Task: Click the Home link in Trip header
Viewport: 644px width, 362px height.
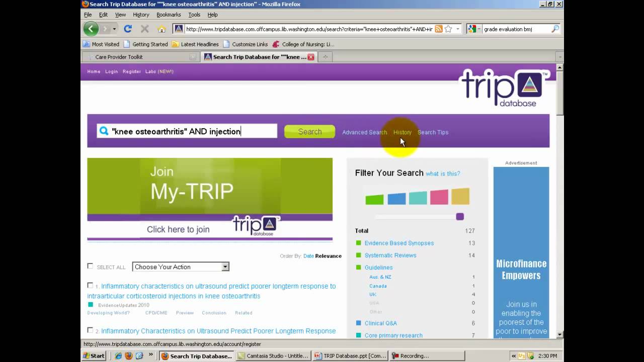Action: point(94,71)
